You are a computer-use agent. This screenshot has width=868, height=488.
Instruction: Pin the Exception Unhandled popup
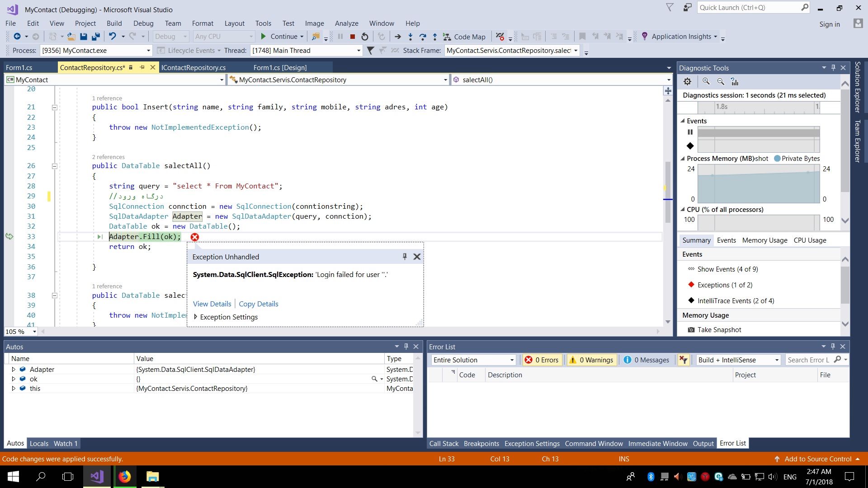[405, 257]
